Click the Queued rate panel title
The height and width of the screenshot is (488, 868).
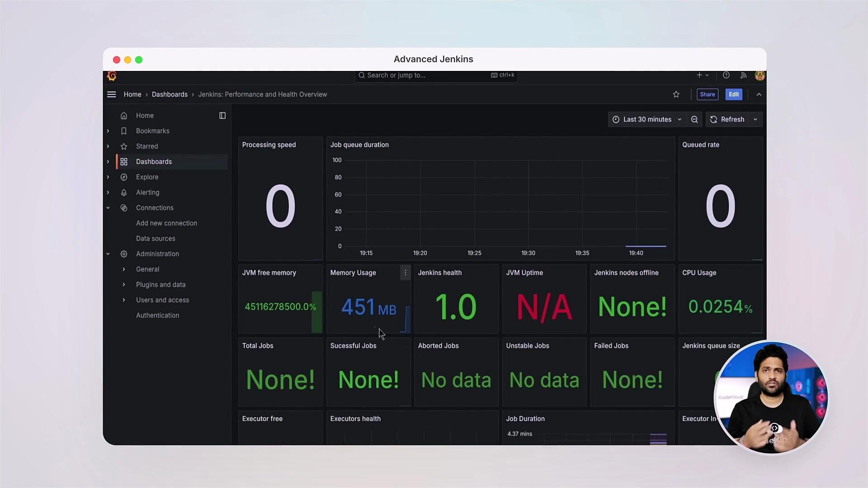[701, 145]
